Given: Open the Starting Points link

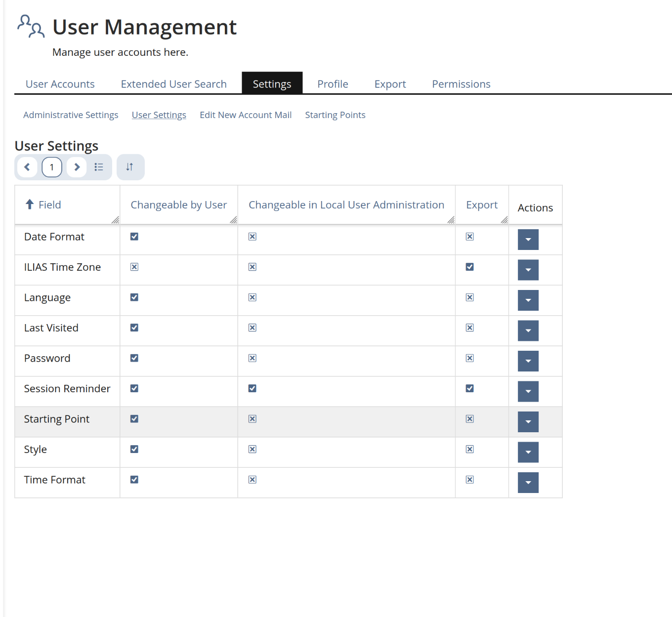Looking at the screenshot, I should [x=335, y=115].
